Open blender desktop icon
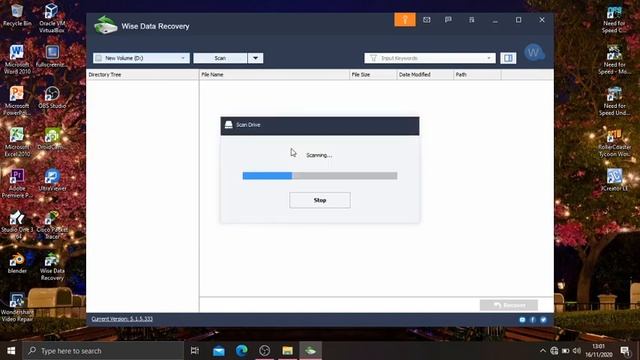This screenshot has height=360, width=640. pos(17,262)
